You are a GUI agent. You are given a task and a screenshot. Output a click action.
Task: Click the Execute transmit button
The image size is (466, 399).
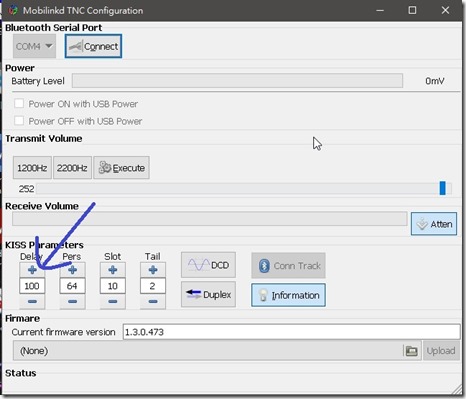121,168
